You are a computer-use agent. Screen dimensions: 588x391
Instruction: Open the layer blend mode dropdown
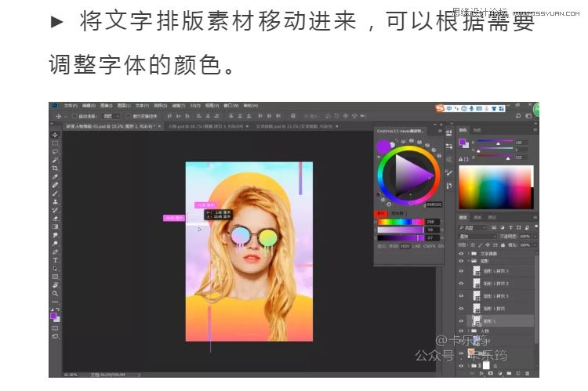click(x=478, y=235)
